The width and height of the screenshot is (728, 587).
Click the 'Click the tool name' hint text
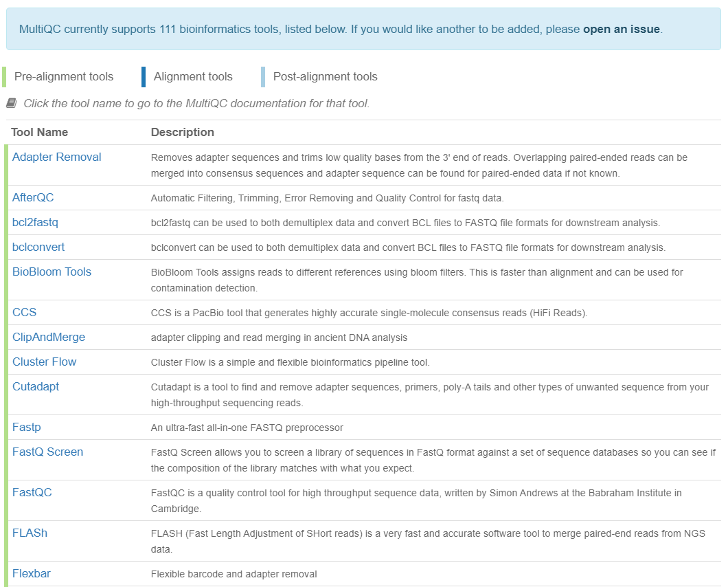click(x=196, y=103)
